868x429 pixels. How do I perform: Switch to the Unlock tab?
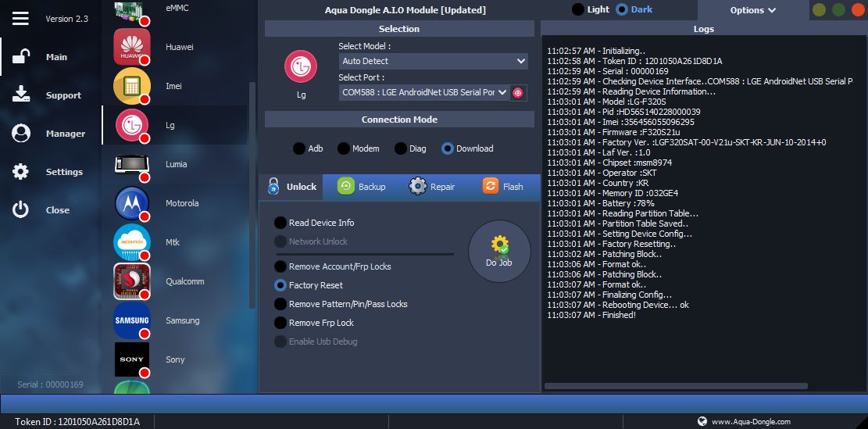[291, 187]
